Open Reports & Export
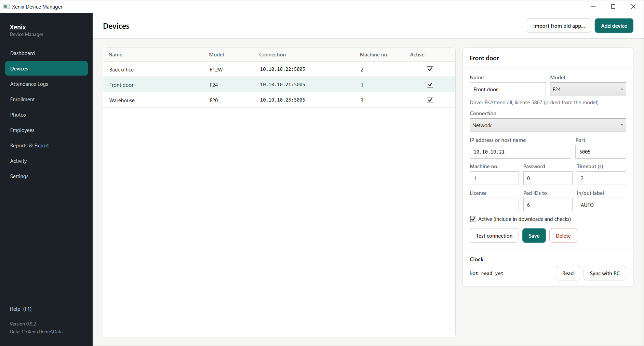The height and width of the screenshot is (346, 644). point(46,145)
